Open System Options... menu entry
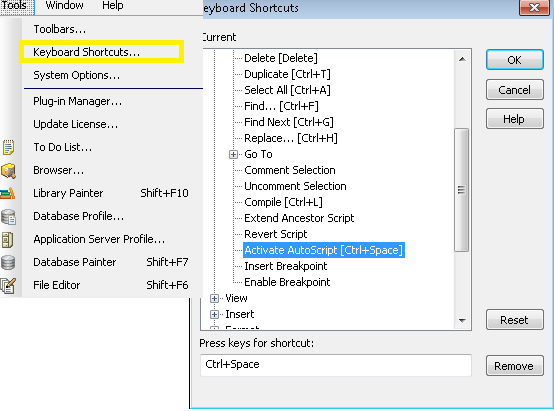Image resolution: width=554 pixels, height=411 pixels. pos(76,75)
